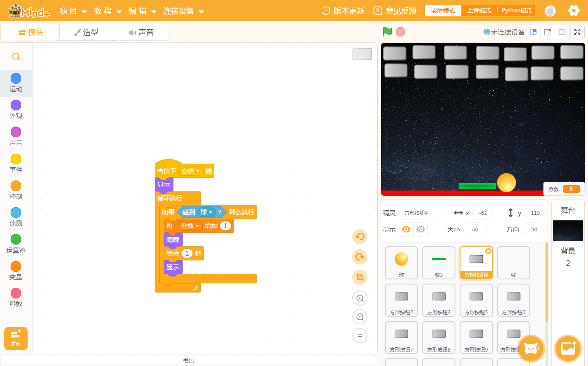Hide stage layout icon
588x366 pixels.
tap(562, 32)
